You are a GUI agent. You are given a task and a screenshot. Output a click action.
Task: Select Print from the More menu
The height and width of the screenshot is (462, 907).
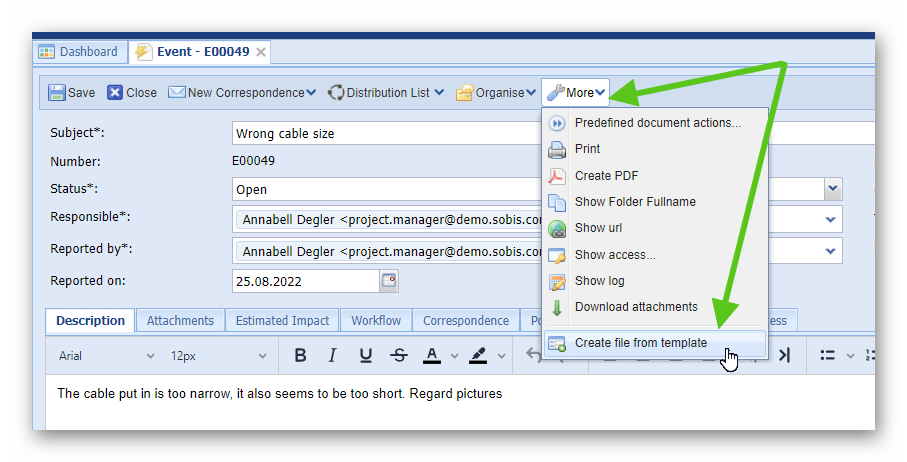587,149
